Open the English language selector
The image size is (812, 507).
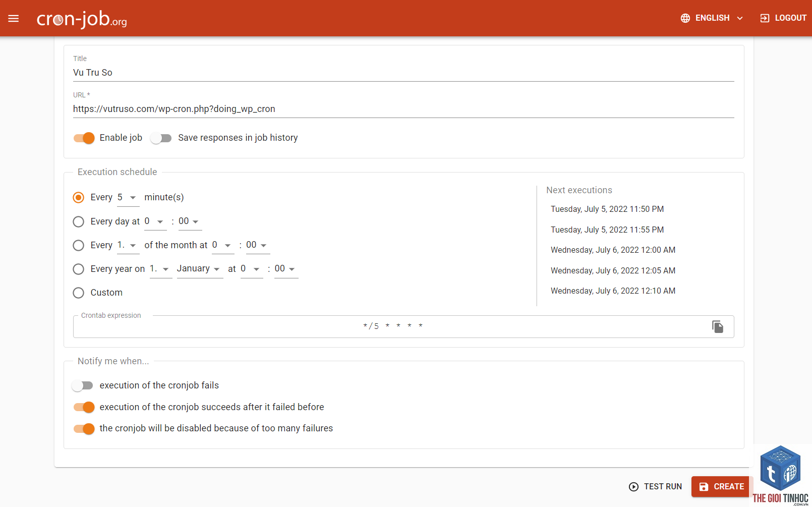712,18
